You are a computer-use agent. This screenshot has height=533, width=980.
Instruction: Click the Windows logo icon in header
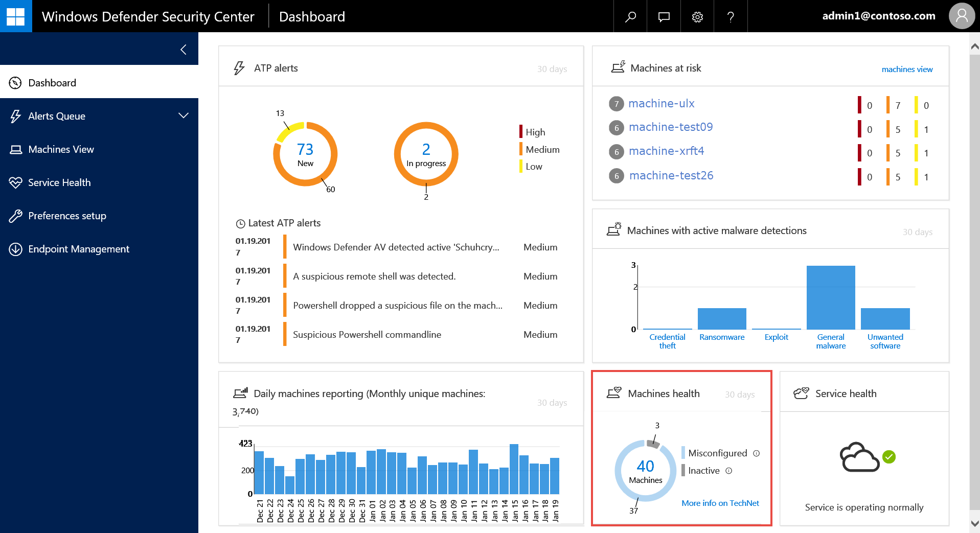(x=15, y=16)
